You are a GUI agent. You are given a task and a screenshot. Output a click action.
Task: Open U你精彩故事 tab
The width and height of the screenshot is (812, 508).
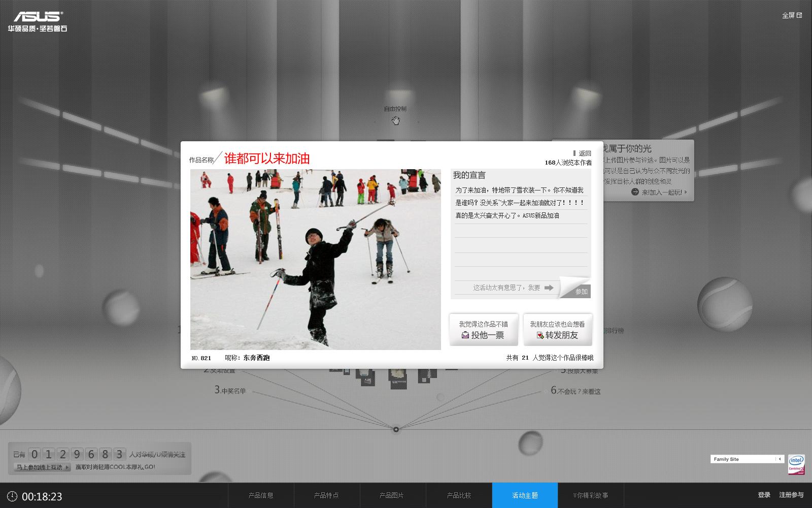click(x=591, y=495)
